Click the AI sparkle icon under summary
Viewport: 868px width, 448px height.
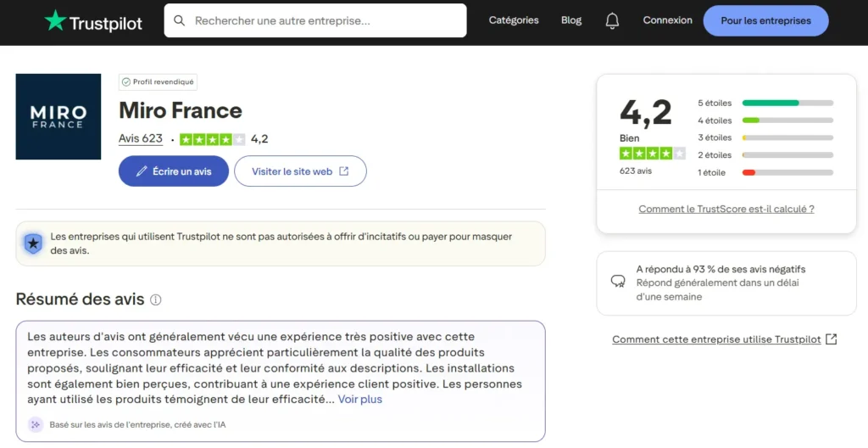pyautogui.click(x=36, y=424)
